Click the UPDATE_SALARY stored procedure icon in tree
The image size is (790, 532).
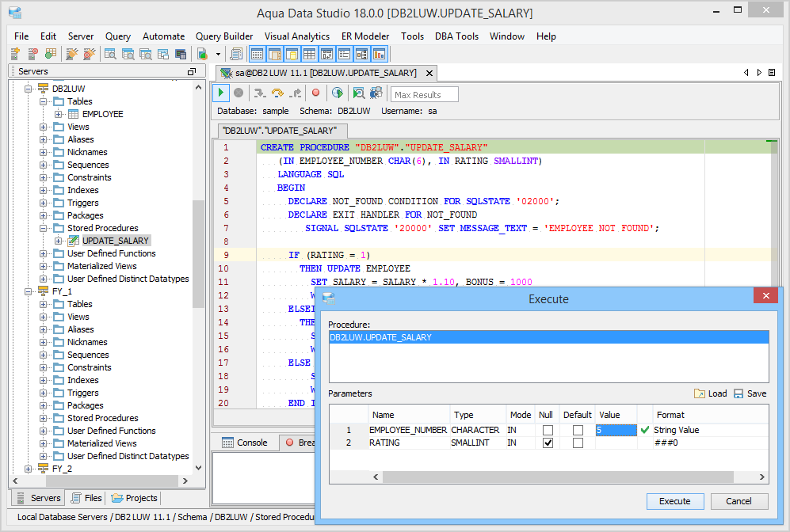coord(74,241)
